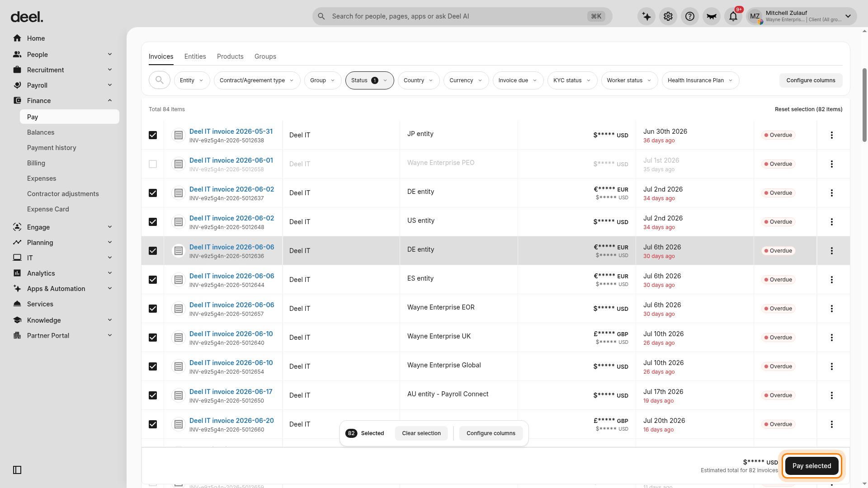
Task: Open Deel AI sparkle icon
Action: pyautogui.click(x=646, y=16)
